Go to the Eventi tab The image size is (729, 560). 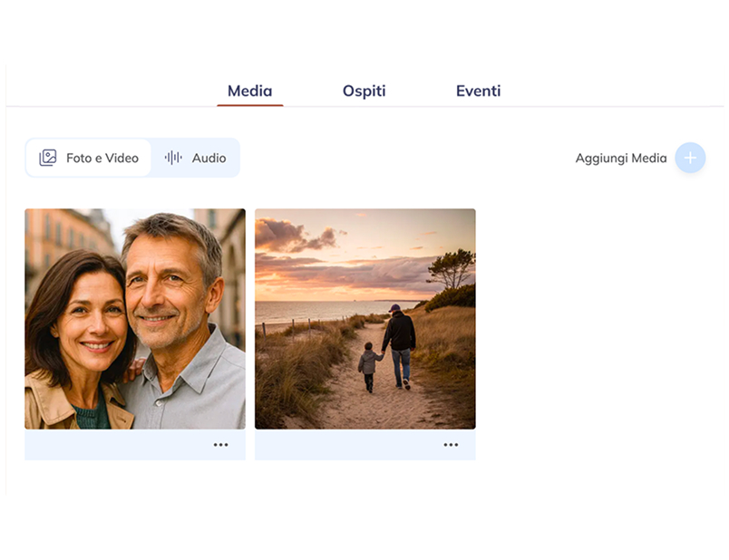(478, 91)
